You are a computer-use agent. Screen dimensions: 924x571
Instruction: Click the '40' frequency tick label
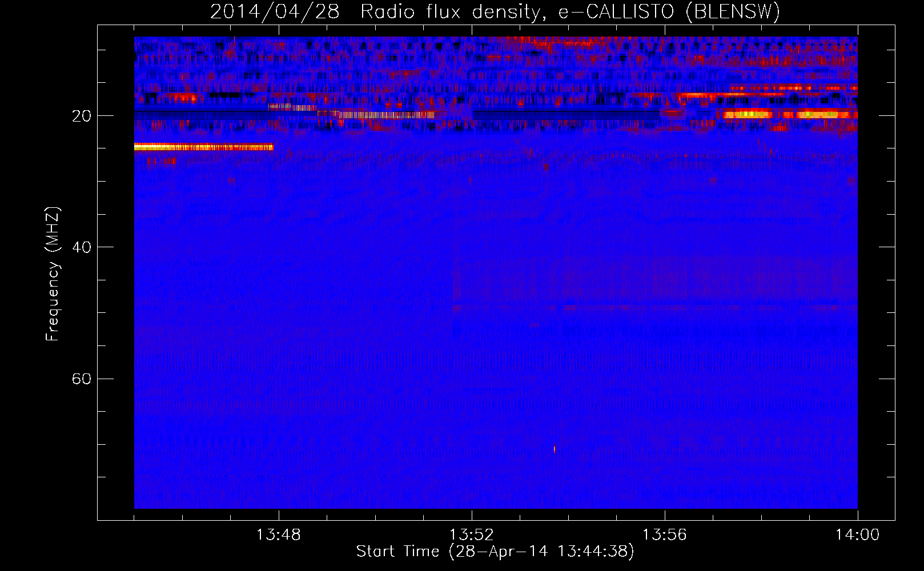pyautogui.click(x=81, y=247)
